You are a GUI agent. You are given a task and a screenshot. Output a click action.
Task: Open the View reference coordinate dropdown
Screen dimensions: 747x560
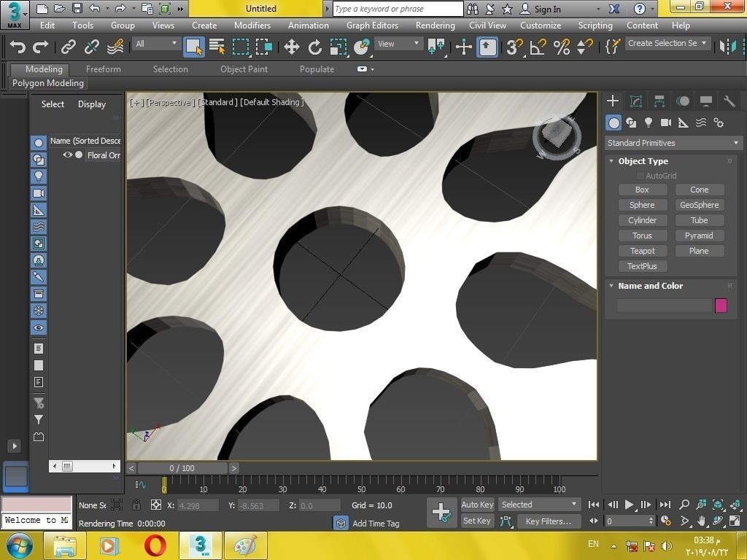click(398, 44)
